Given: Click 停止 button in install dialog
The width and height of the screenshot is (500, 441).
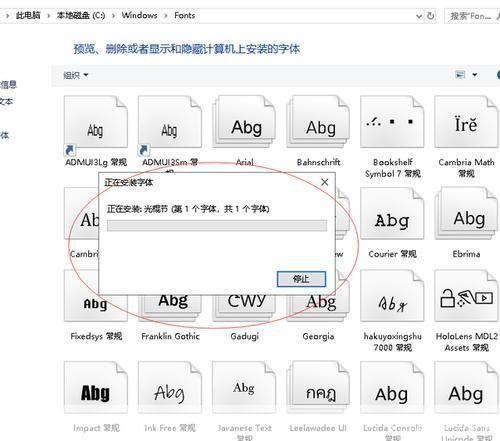Looking at the screenshot, I should [x=301, y=279].
